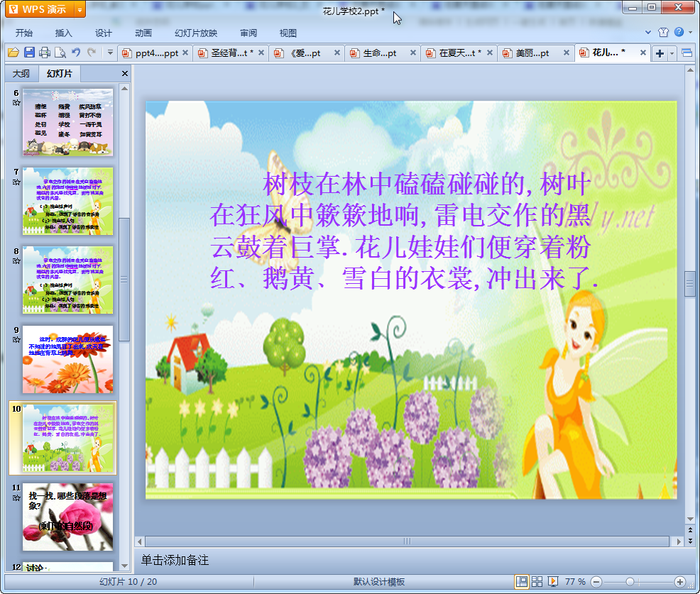Select slide 9 flower thumbnail
The width and height of the screenshot is (700, 594).
click(x=68, y=359)
